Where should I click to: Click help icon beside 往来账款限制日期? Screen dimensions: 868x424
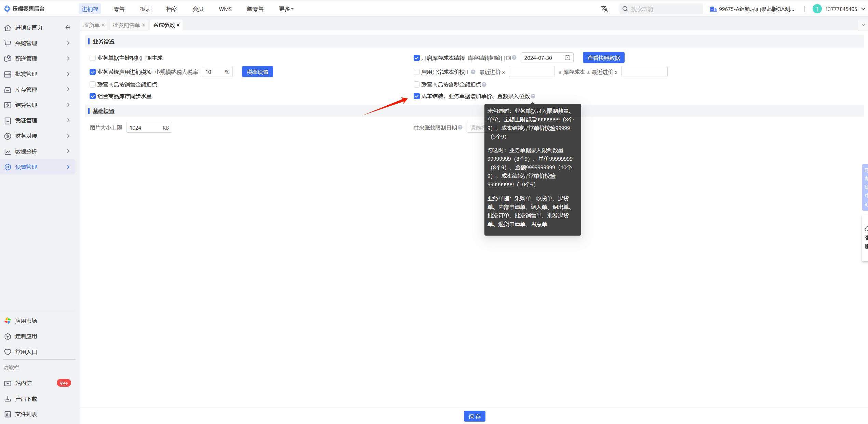click(460, 128)
